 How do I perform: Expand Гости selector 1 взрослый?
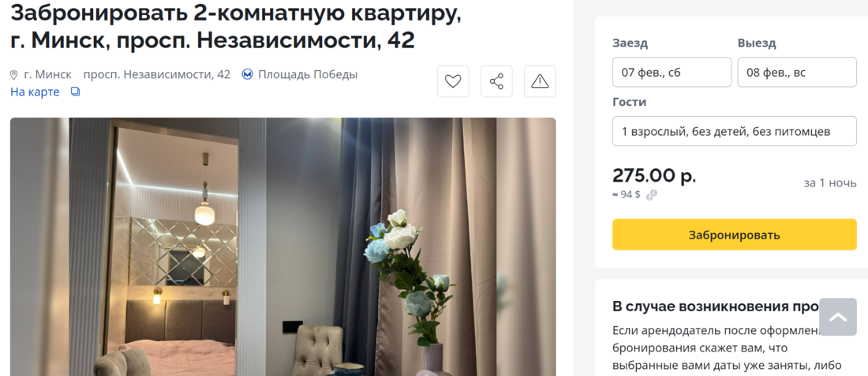click(734, 131)
